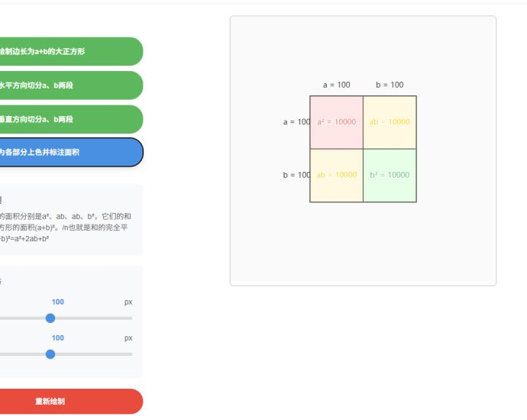Screen dimensions: 527x420
Task: Click the "a = 100" label above the square
Action: pyautogui.click(x=337, y=85)
